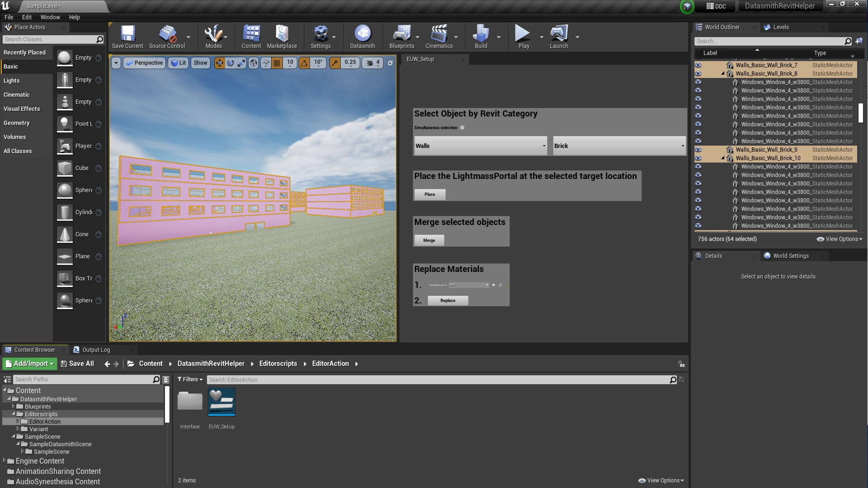Click the Place button for LightmassPortal
Image resolution: width=868 pixels, height=488 pixels.
[x=429, y=194]
